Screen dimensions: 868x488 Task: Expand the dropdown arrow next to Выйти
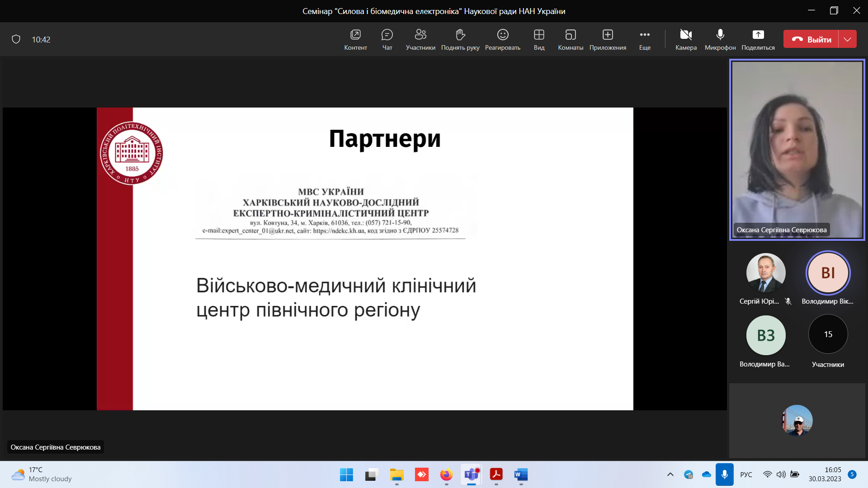[x=848, y=39]
